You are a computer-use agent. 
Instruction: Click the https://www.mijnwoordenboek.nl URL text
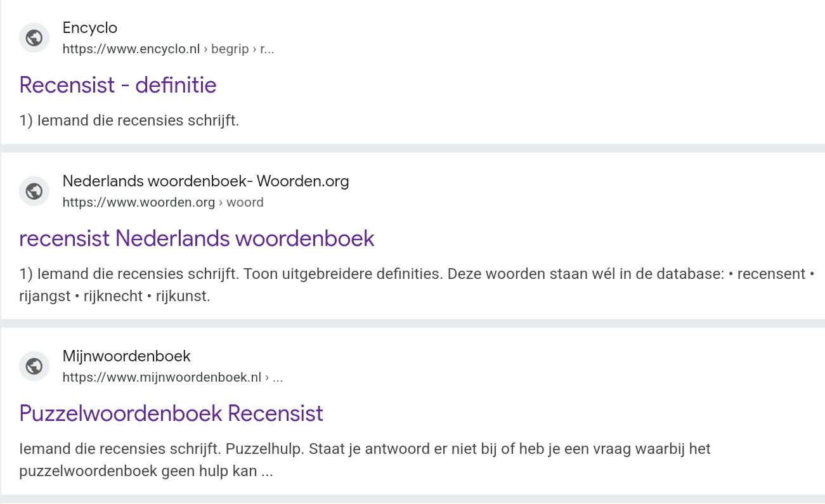point(162,377)
